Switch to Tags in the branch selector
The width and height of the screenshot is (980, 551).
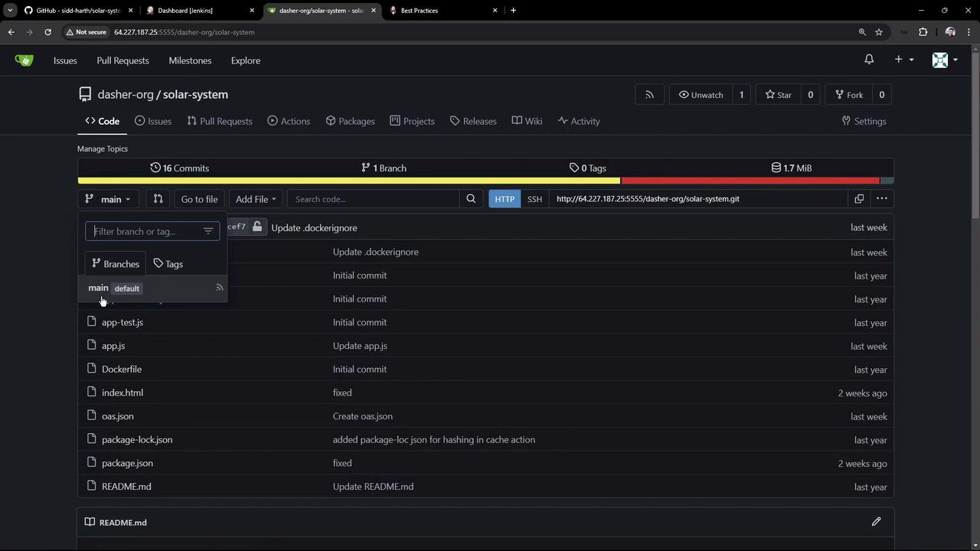coord(168,264)
